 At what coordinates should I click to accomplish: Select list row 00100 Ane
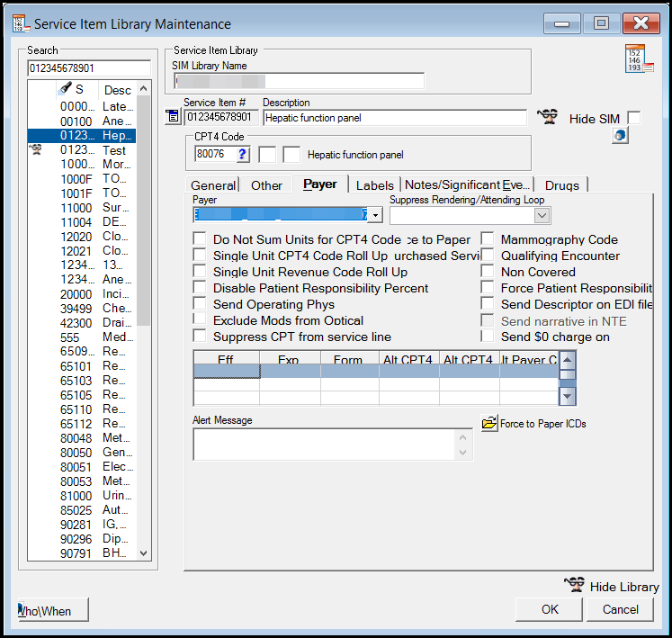pos(82,121)
